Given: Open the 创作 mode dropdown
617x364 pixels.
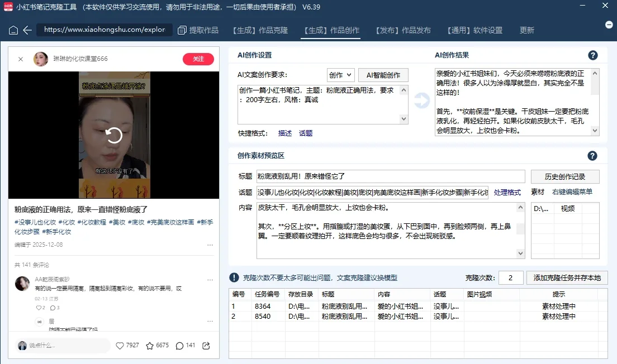Looking at the screenshot, I should coord(341,75).
